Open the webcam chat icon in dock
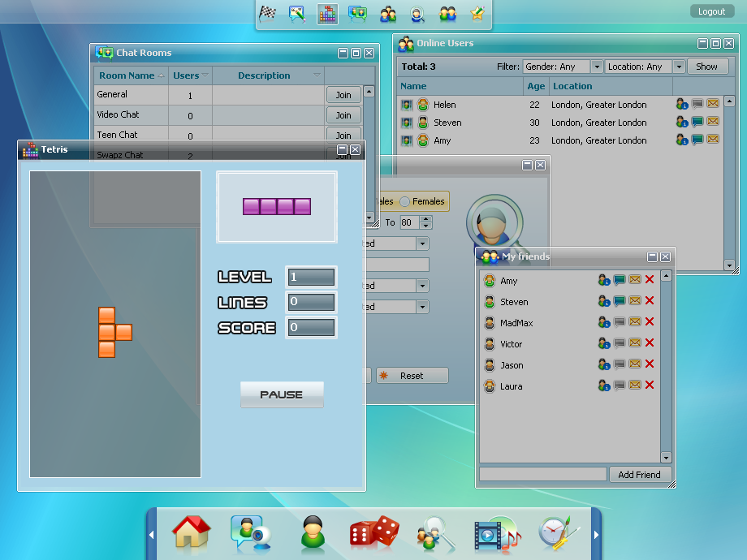The height and width of the screenshot is (560, 747). (x=251, y=533)
